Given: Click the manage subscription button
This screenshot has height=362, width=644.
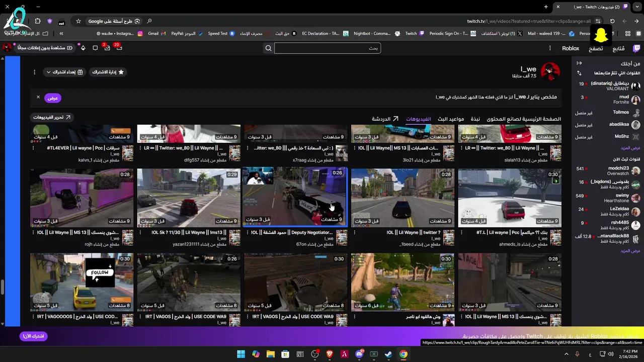Looking at the screenshot, I should pyautogui.click(x=108, y=72).
